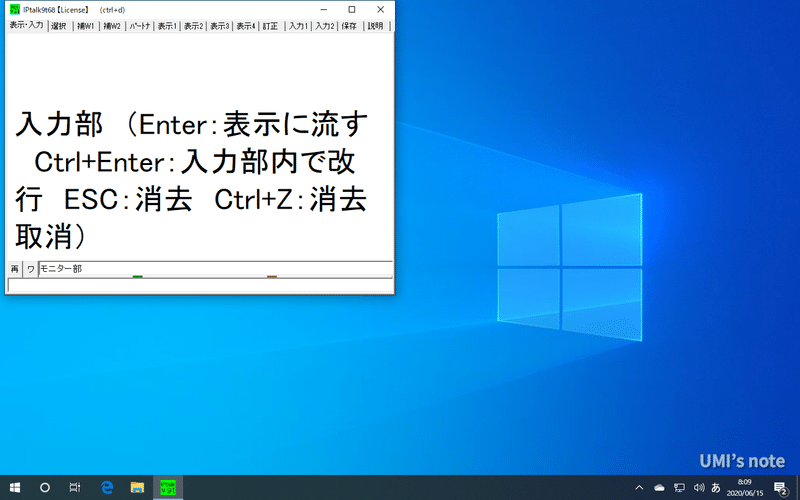Open Task View on the taskbar
Screen dimensions: 800x500
(x=75, y=488)
